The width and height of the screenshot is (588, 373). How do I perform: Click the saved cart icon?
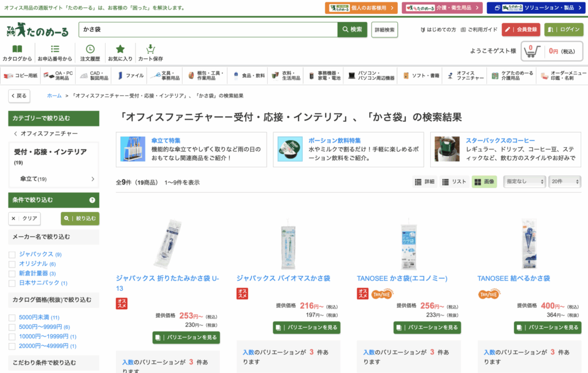pos(150,49)
